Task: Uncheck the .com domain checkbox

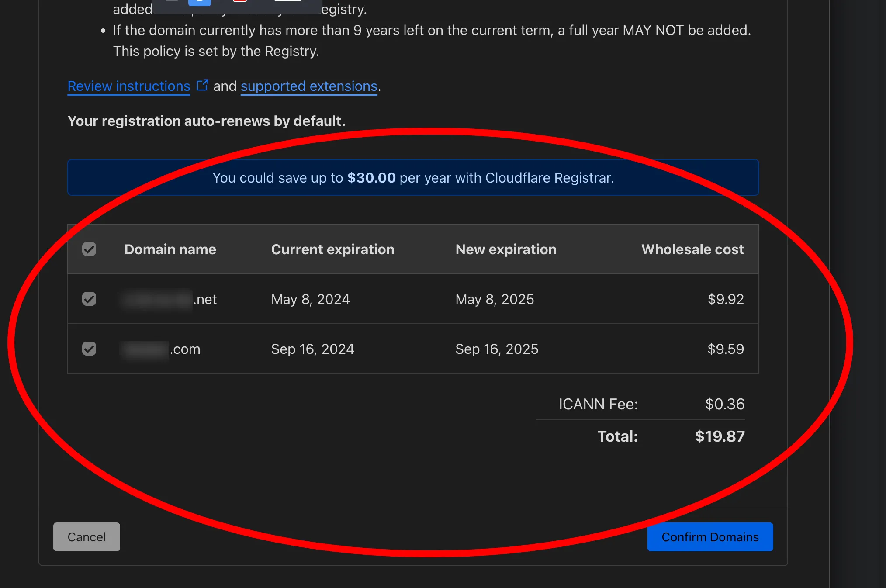Action: tap(89, 349)
